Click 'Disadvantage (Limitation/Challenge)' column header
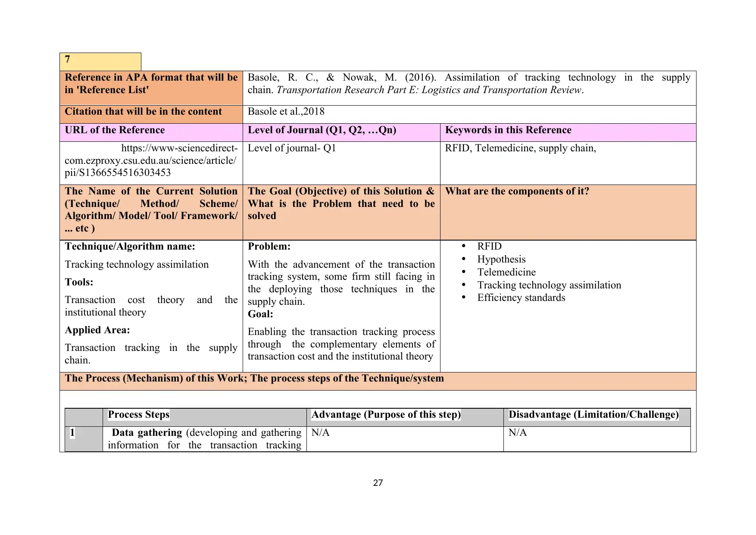This screenshot has height=535, width=756. point(597,418)
